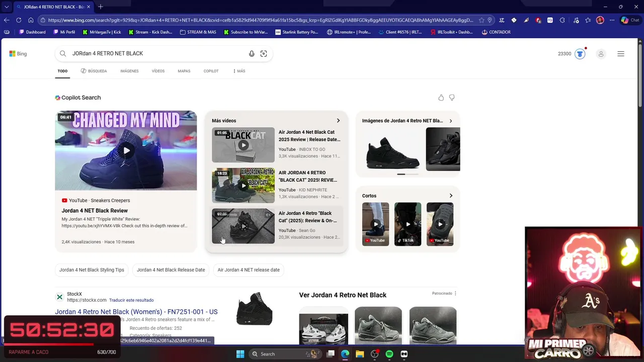This screenshot has width=644, height=362.
Task: Open the Favorites list toolbar icon
Action: 588,20
